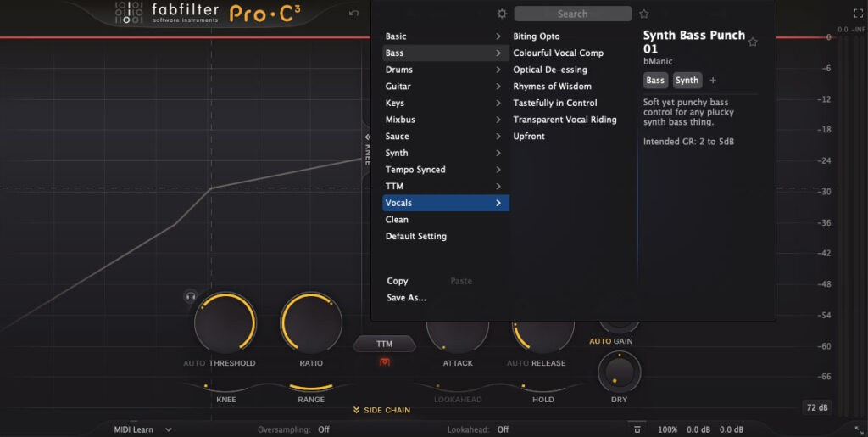Click the undo arrow icon
This screenshot has height=437, width=868.
point(353,14)
